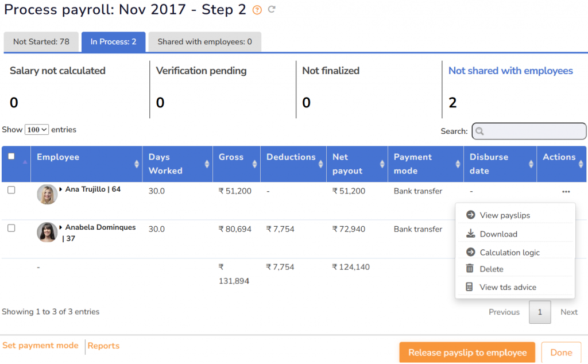Click the Download icon in actions menu
Screen dimensions: 588x364
click(470, 234)
